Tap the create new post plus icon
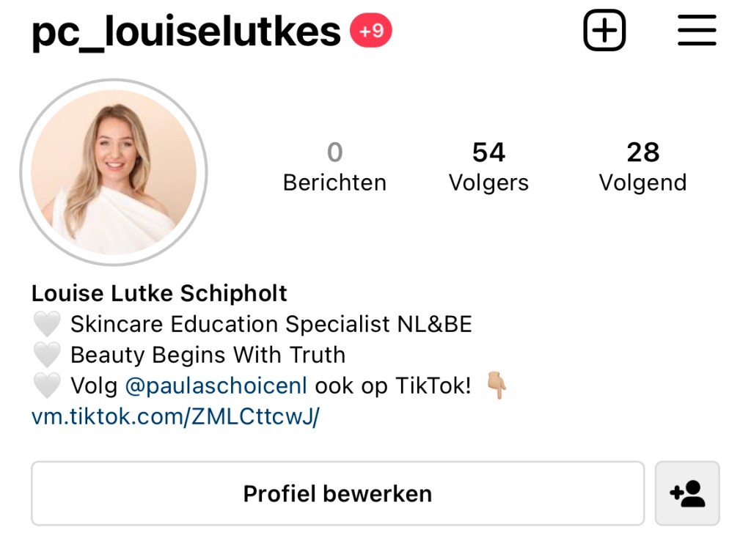 pyautogui.click(x=604, y=30)
